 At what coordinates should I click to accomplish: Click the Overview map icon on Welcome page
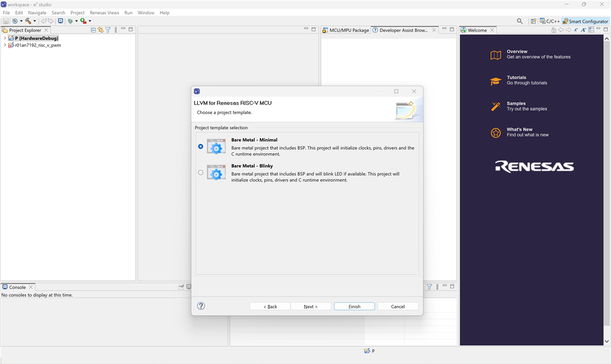pyautogui.click(x=496, y=55)
